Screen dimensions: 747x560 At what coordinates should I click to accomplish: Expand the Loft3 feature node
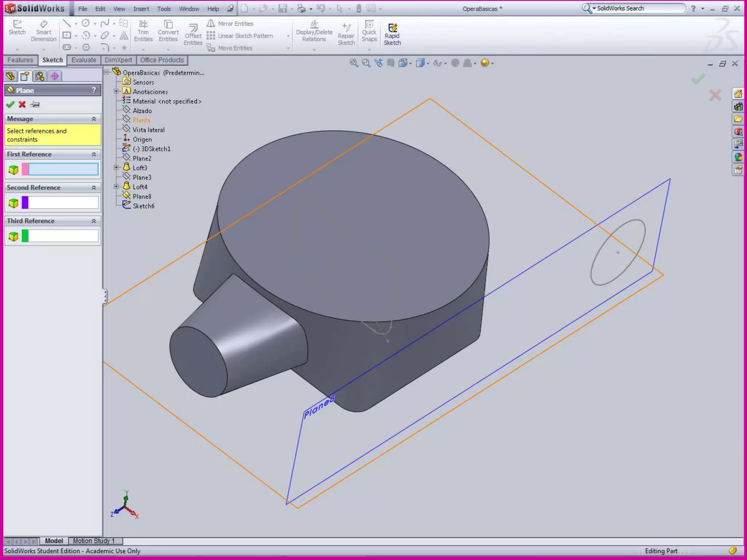click(x=116, y=168)
